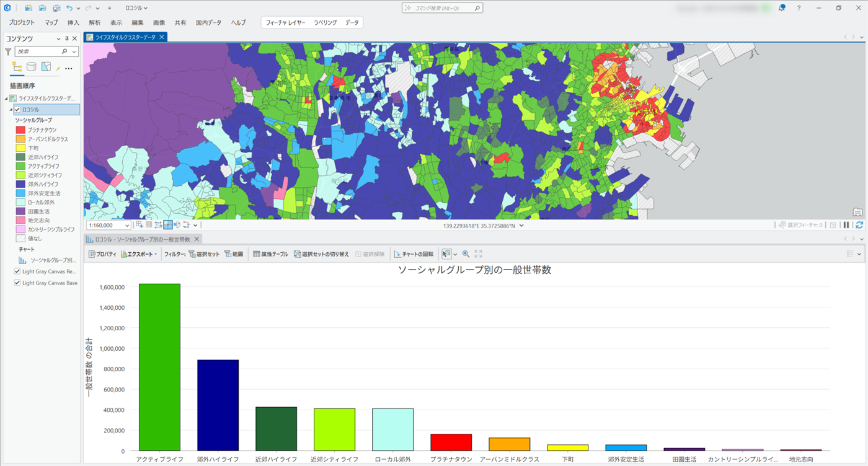The image size is (868, 466).
Task: Click the refresh map icon
Action: coord(859,225)
